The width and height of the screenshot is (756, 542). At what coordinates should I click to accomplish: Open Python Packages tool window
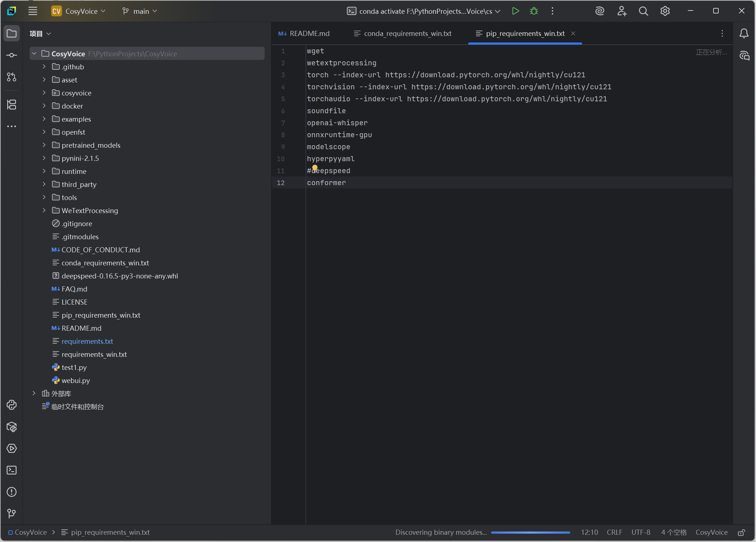12,427
